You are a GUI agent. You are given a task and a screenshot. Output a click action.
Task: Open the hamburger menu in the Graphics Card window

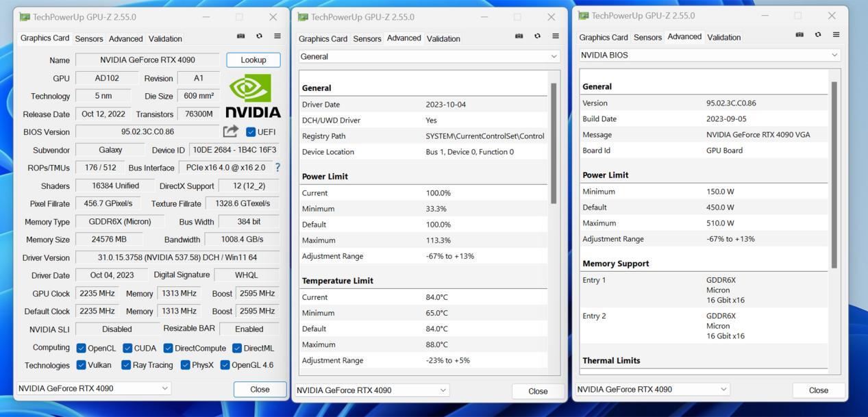click(277, 36)
